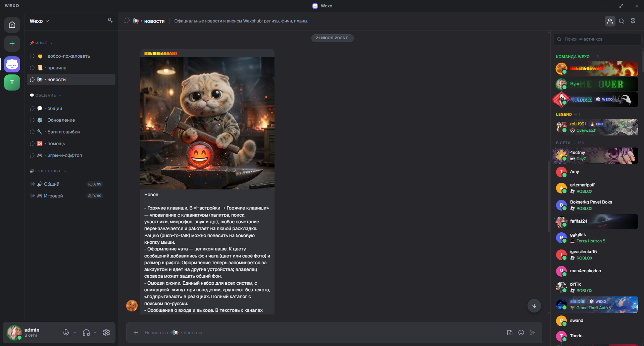This screenshot has height=346, width=644.
Task: Click Forza Horizon 5 activity label
Action: (x=591, y=241)
